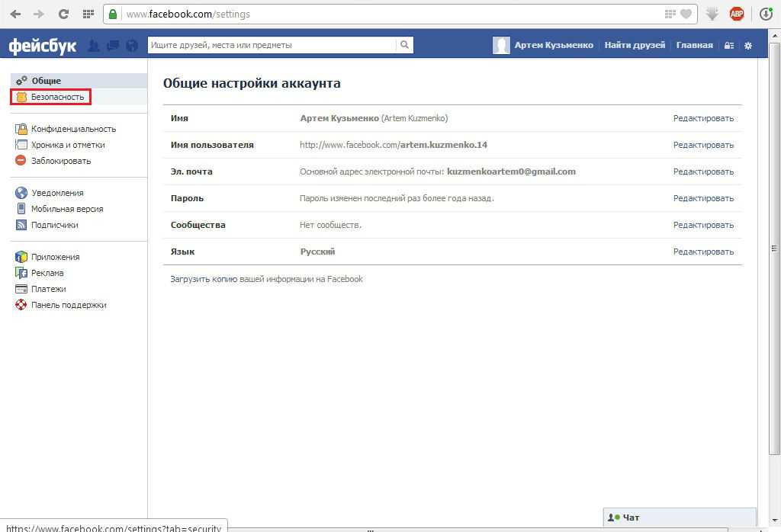Open the Чат panel
The height and width of the screenshot is (532, 781).
click(680, 518)
